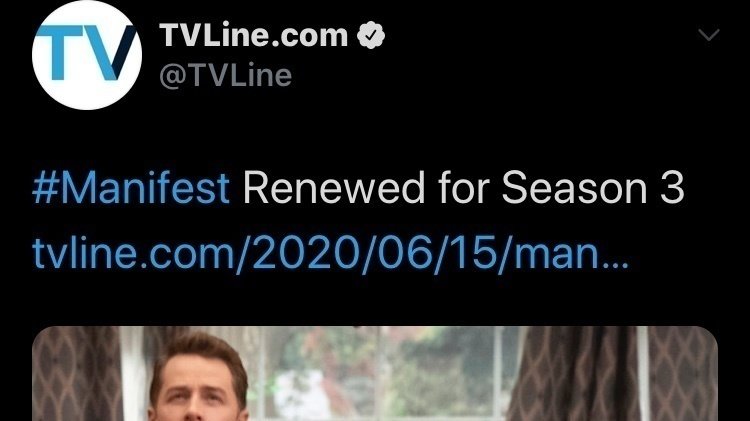Open the tweet menu caret beside TVLine.com header
750x421 pixels.
(708, 34)
